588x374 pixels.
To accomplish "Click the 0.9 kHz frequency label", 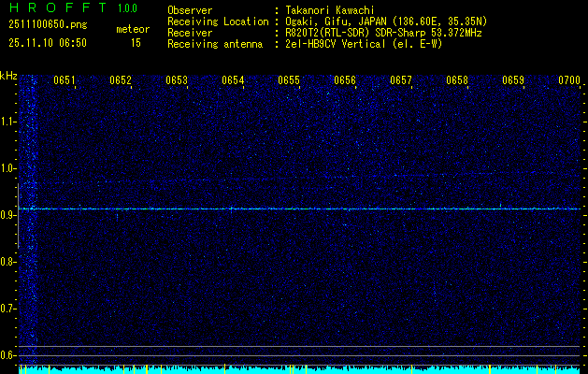I will (x=7, y=215).
